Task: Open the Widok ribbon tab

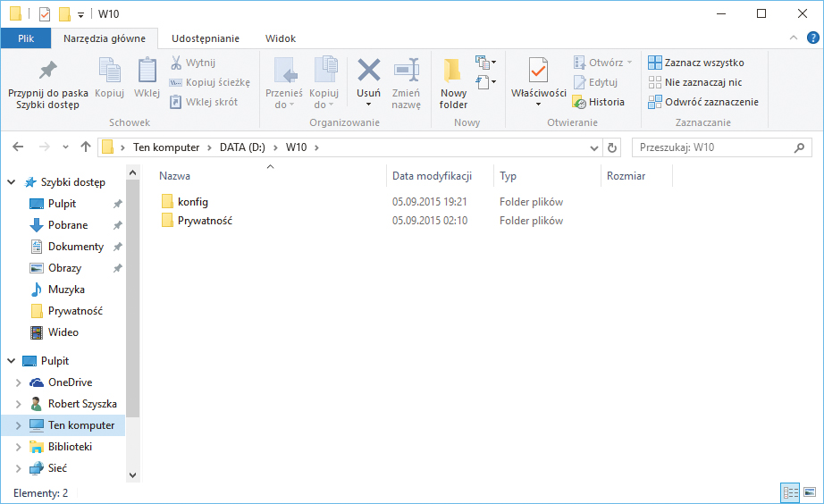Action: [281, 38]
